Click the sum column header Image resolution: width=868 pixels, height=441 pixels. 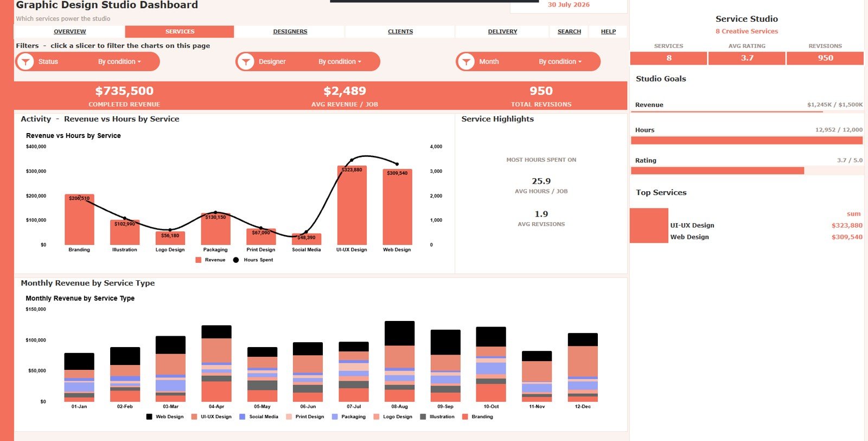pos(853,214)
